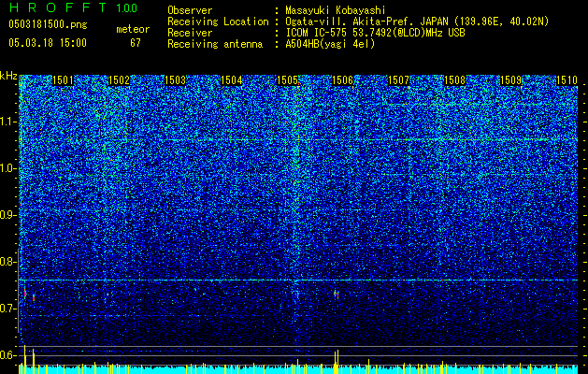Image resolution: width=588 pixels, height=374 pixels.
Task: Click the meteor count 67
Action: [x=136, y=43]
